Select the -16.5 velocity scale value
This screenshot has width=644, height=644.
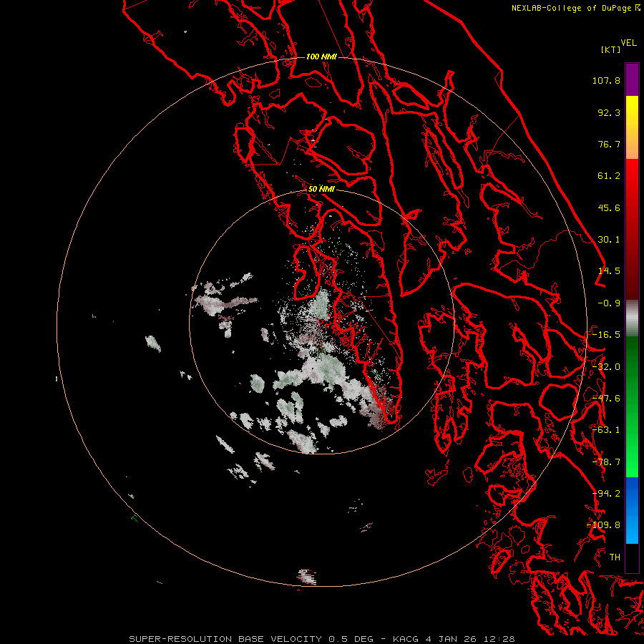click(x=606, y=335)
